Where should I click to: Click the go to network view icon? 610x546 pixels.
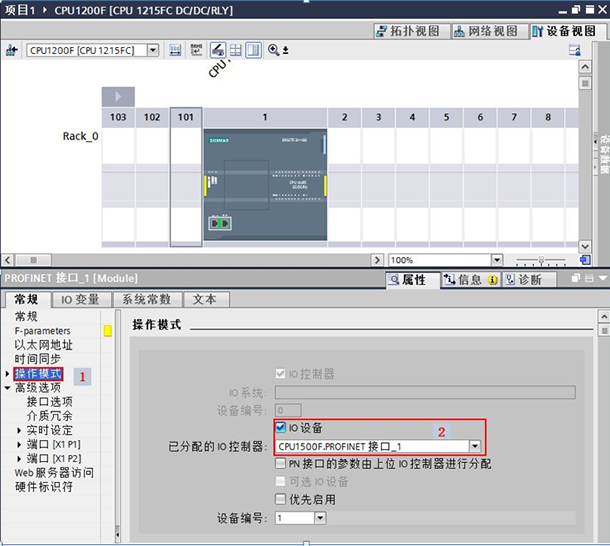(x=12, y=50)
